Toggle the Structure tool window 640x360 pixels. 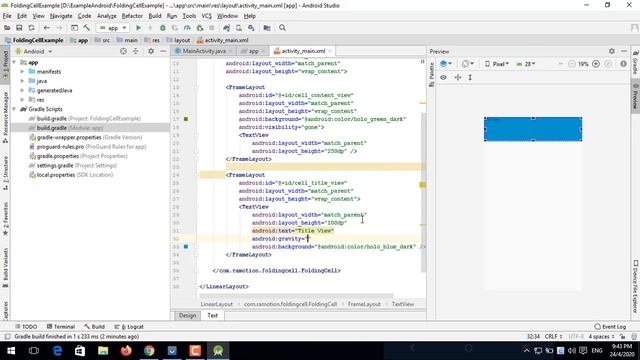[5, 173]
